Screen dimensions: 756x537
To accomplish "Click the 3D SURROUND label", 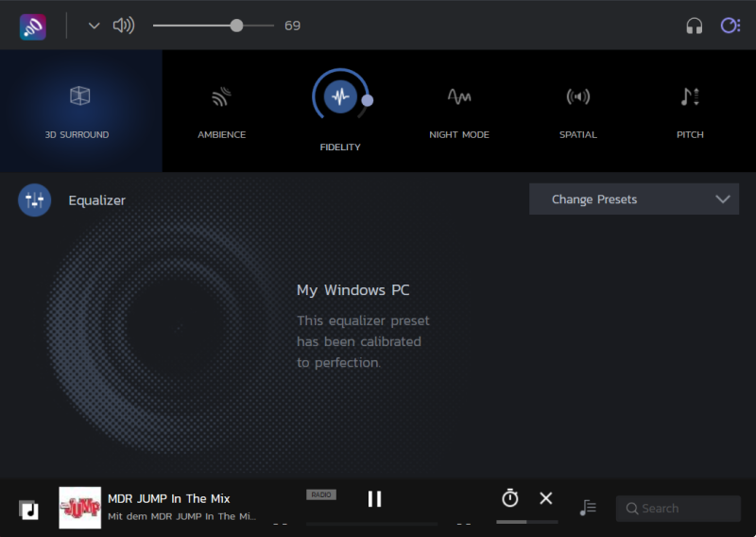I will (77, 134).
